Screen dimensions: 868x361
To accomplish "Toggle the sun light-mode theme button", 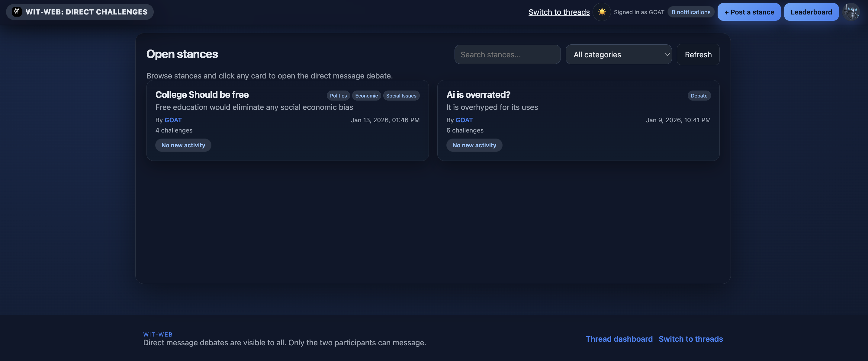I will click(601, 12).
